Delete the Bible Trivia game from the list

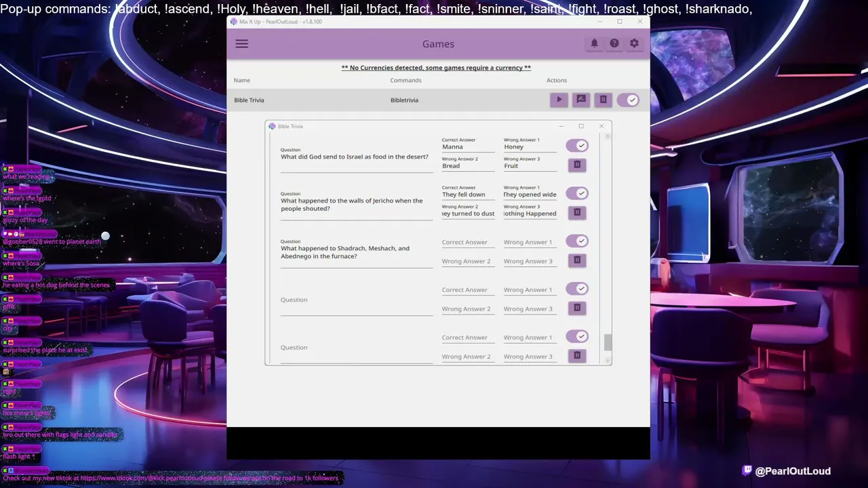[603, 100]
